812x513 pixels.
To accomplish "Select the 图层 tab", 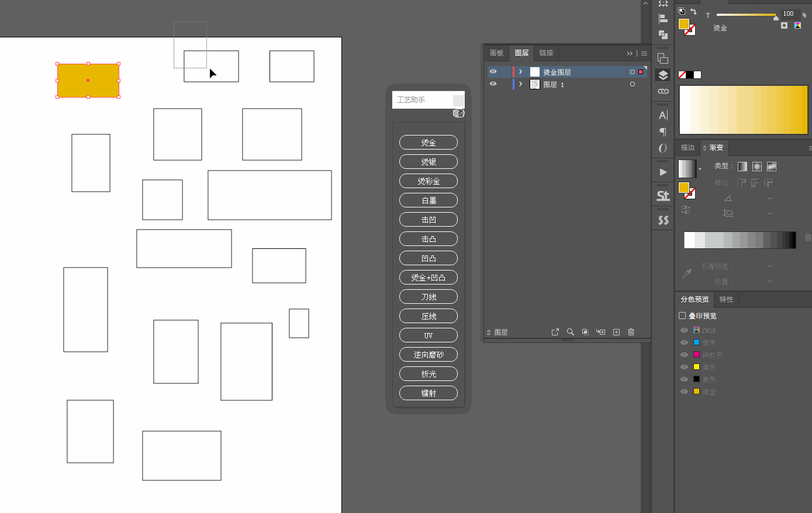I will [x=521, y=53].
